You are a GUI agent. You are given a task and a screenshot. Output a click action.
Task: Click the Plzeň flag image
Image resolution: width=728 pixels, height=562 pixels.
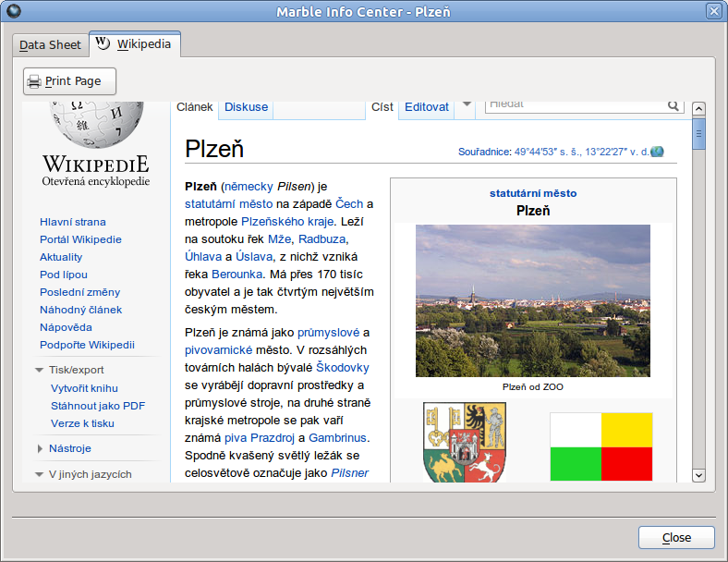(601, 446)
